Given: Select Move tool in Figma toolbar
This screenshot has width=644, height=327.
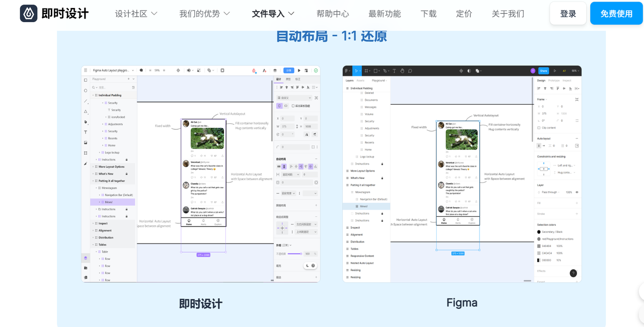Looking at the screenshot, I should click(x=357, y=71).
